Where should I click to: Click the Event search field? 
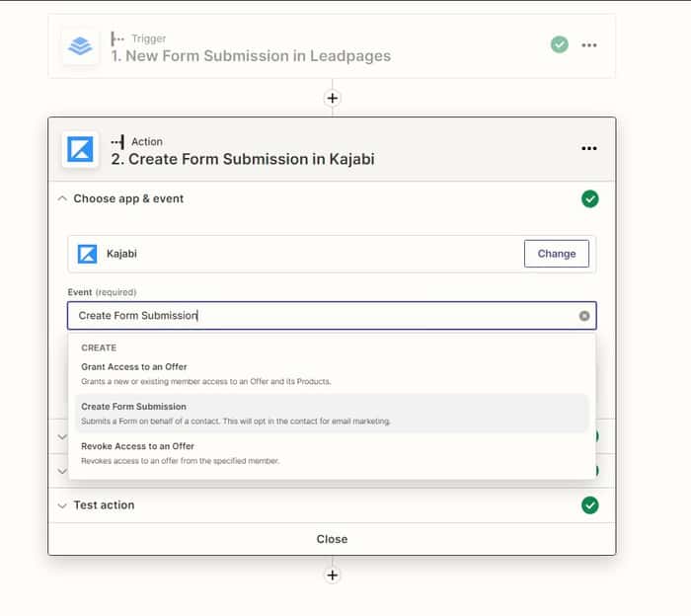[332, 316]
